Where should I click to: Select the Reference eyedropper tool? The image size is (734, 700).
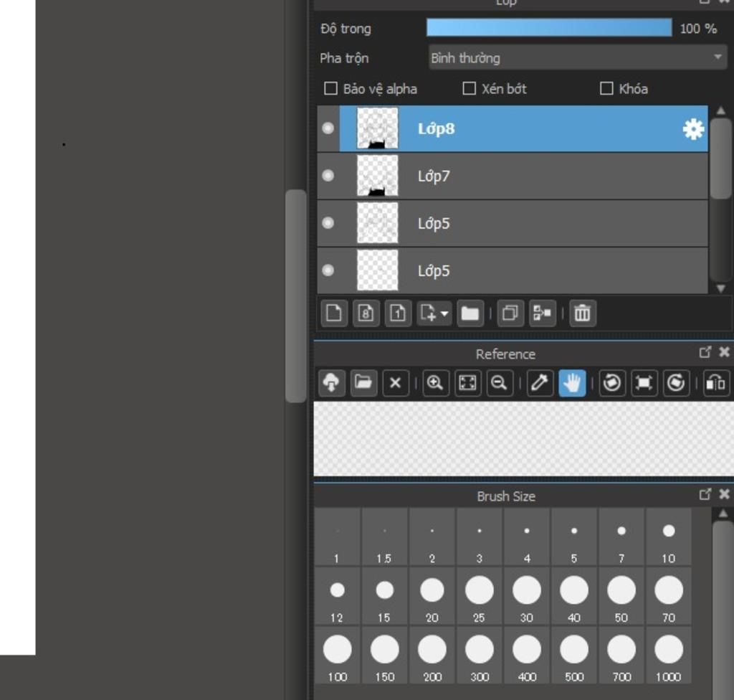pos(539,383)
